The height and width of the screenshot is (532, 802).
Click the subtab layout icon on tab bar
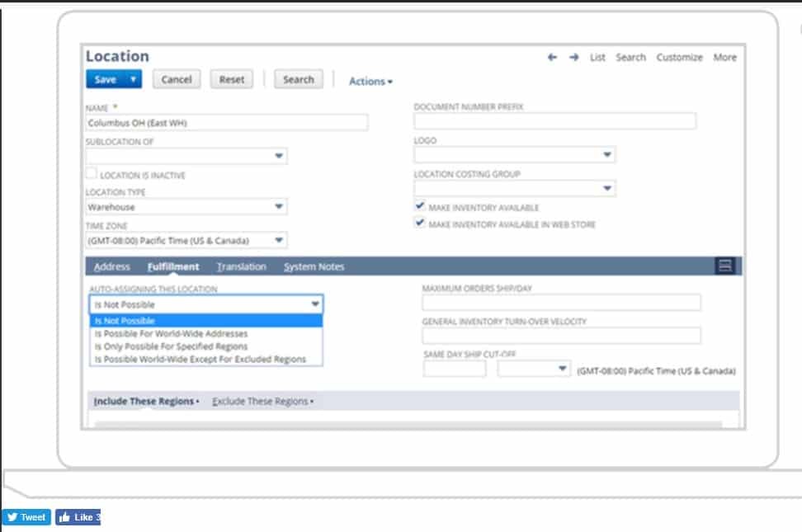726,266
